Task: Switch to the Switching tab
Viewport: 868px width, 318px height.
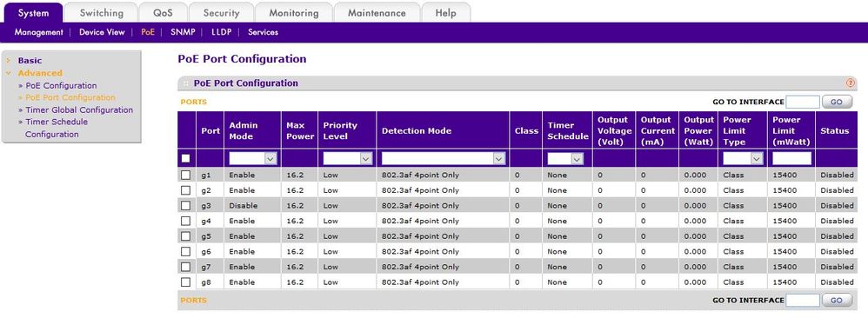Action: click(101, 13)
